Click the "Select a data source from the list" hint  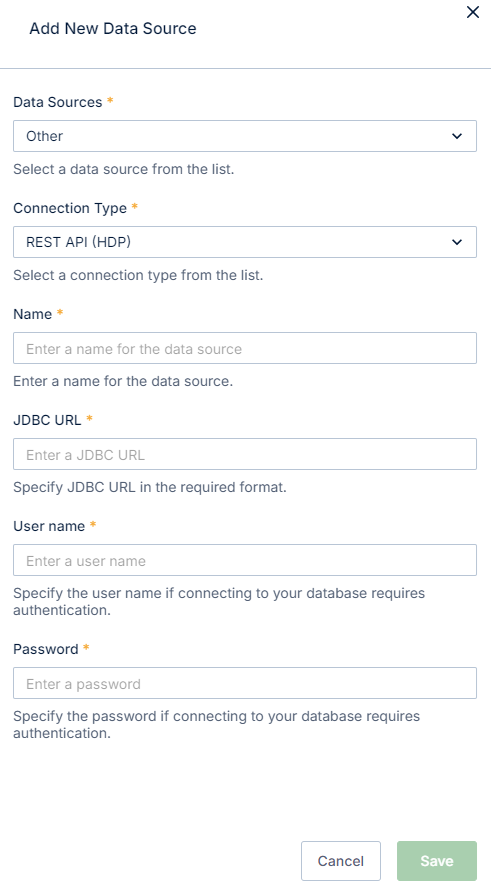coord(124,169)
